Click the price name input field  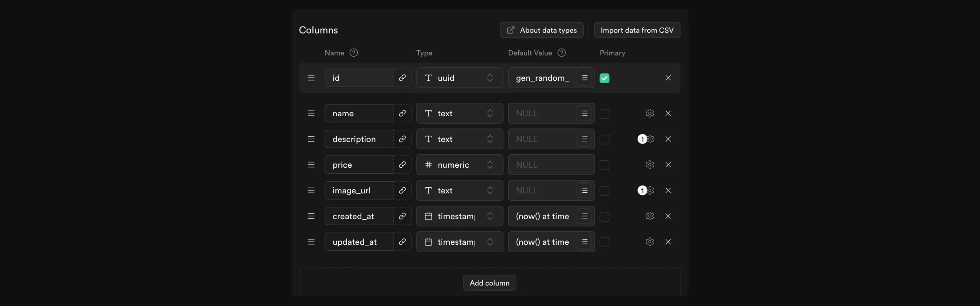pyautogui.click(x=359, y=165)
